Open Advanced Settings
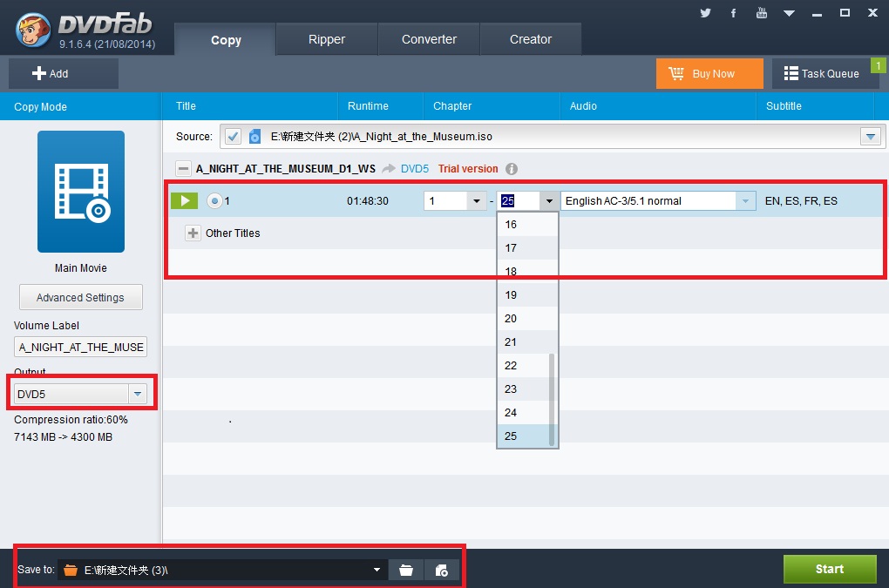The image size is (889, 588). coord(80,297)
